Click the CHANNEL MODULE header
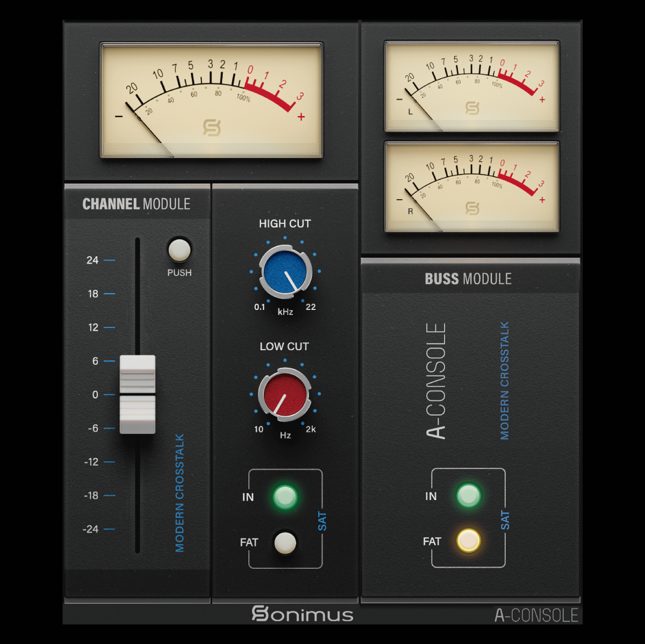645x644 pixels. (137, 204)
